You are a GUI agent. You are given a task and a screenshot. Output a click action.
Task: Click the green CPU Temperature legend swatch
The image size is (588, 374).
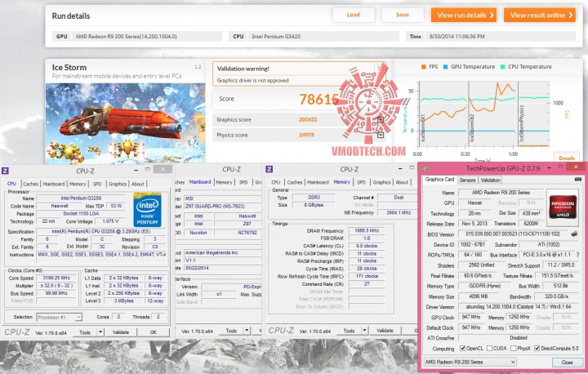tap(502, 67)
